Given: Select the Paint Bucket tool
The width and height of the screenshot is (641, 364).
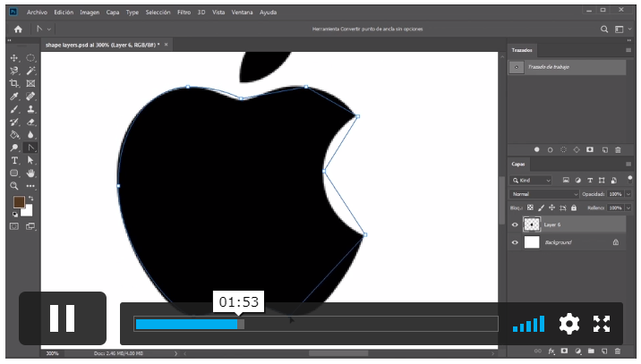Looking at the screenshot, I should click(x=14, y=135).
